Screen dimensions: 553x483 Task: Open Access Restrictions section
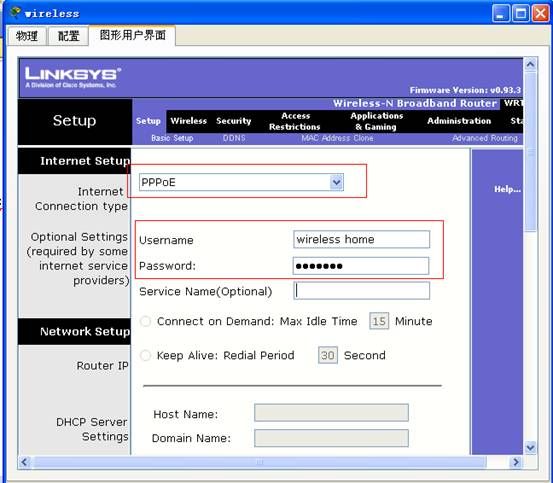click(x=295, y=121)
